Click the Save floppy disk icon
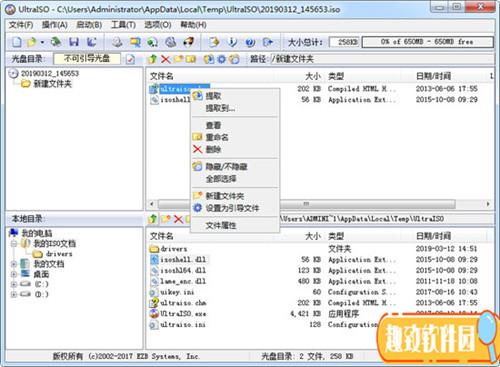500x367 pixels. point(74,42)
